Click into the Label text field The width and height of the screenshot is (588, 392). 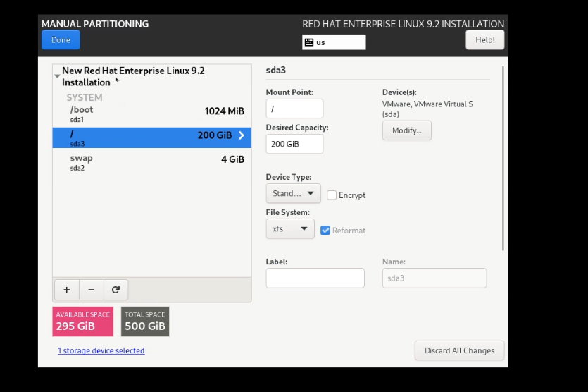[x=315, y=278]
